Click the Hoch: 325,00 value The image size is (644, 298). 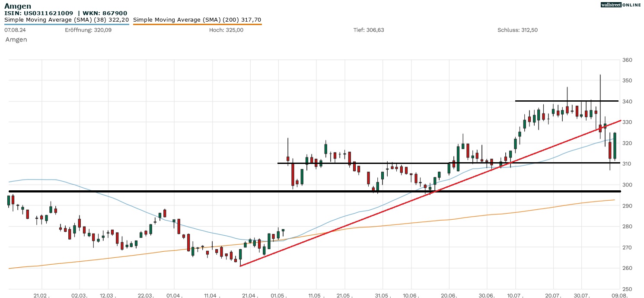coord(226,30)
